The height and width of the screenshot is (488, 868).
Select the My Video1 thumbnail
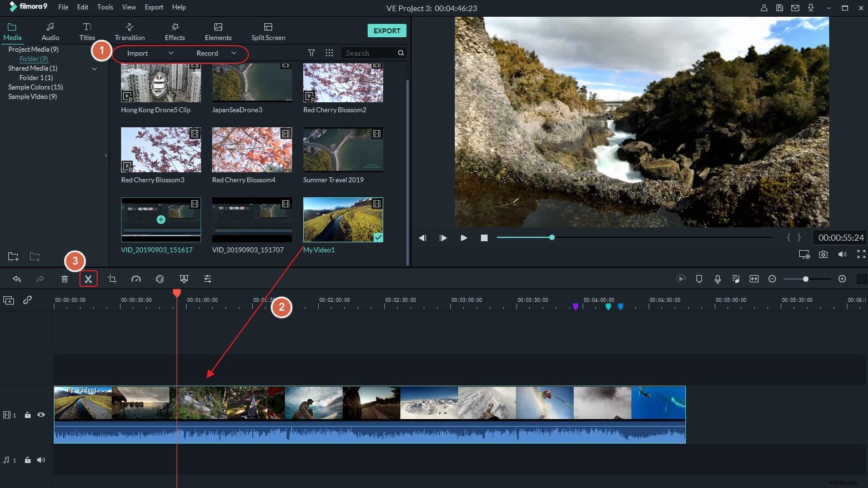pos(343,220)
